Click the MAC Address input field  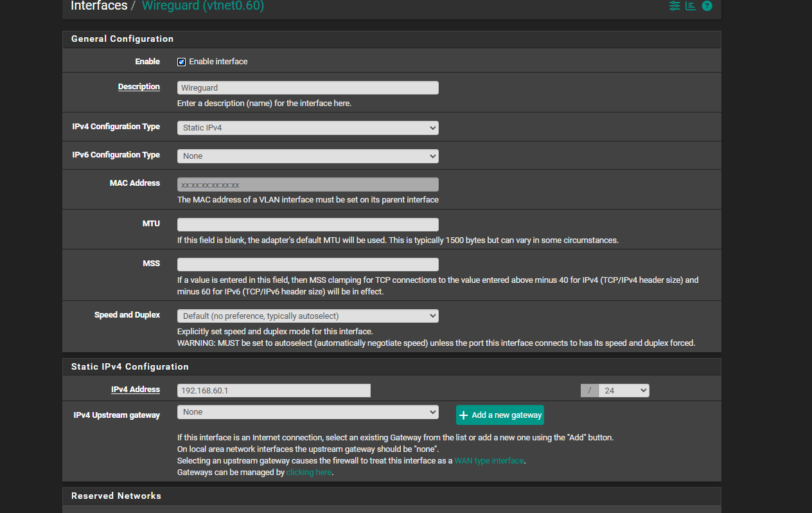click(x=308, y=184)
